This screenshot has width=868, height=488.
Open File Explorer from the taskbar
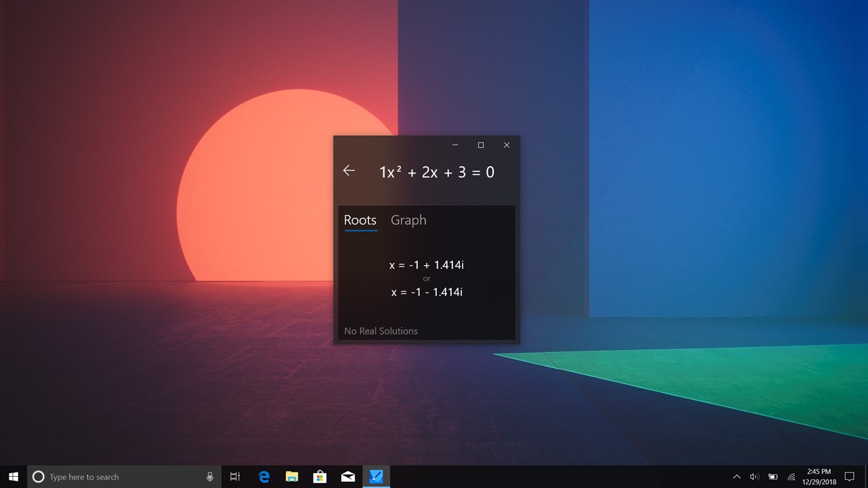(292, 476)
